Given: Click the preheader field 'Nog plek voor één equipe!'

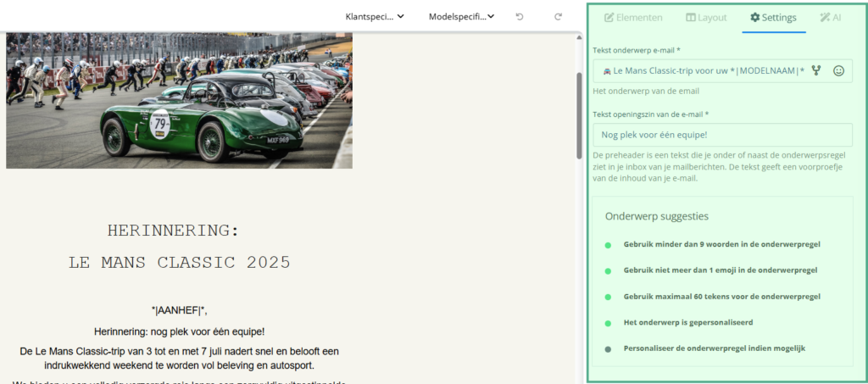Looking at the screenshot, I should click(x=722, y=135).
